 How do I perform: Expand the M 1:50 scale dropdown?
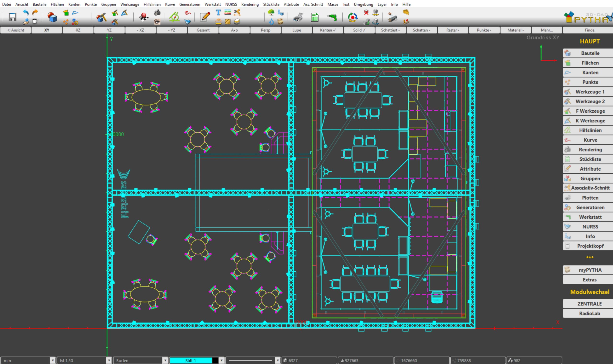tap(109, 360)
